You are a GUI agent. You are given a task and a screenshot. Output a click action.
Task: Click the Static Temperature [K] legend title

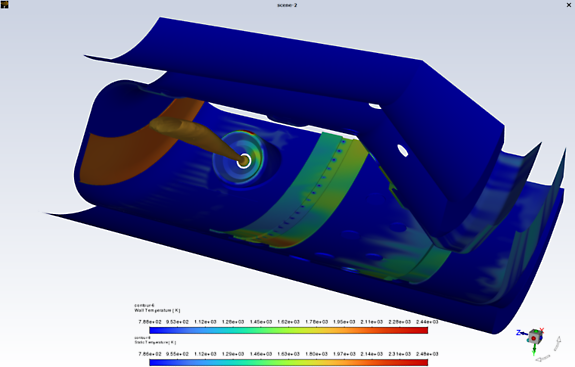pyautogui.click(x=155, y=342)
